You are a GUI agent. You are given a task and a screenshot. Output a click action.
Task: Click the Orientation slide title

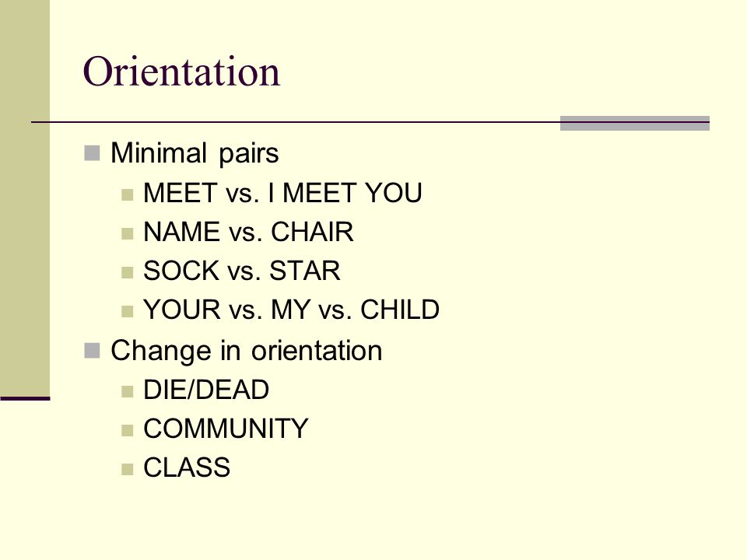pos(181,71)
